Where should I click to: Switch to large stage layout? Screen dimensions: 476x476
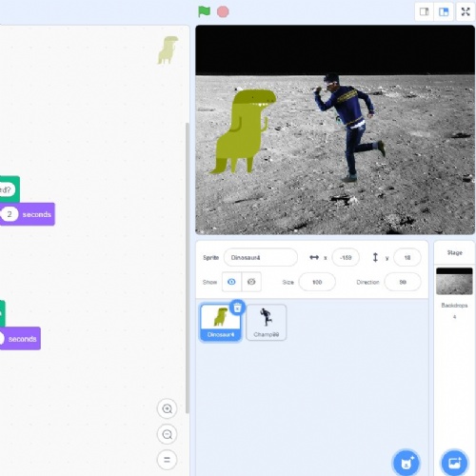[444, 12]
